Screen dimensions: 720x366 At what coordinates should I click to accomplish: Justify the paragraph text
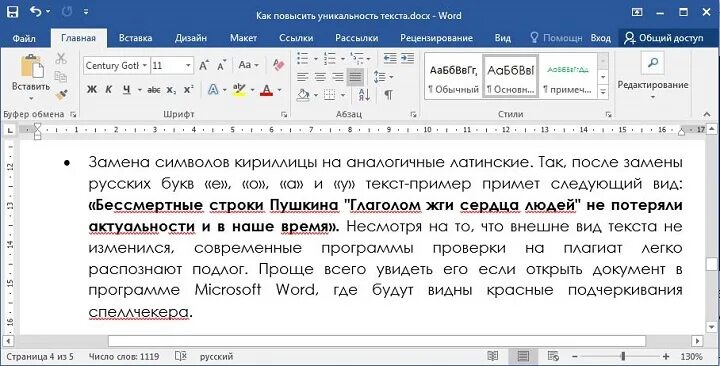(355, 77)
